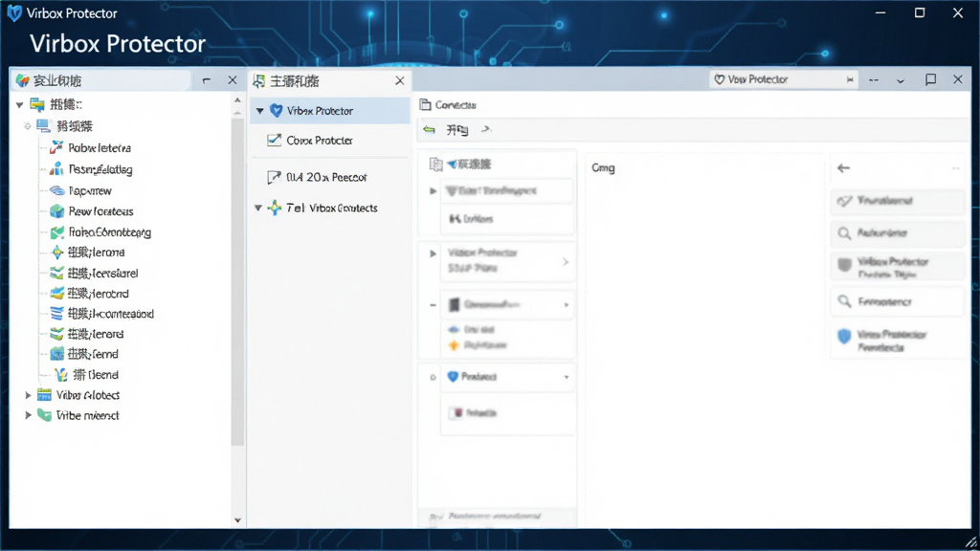Click the gray shield Virbox Protector button
The image size is (980, 551).
[x=898, y=268]
